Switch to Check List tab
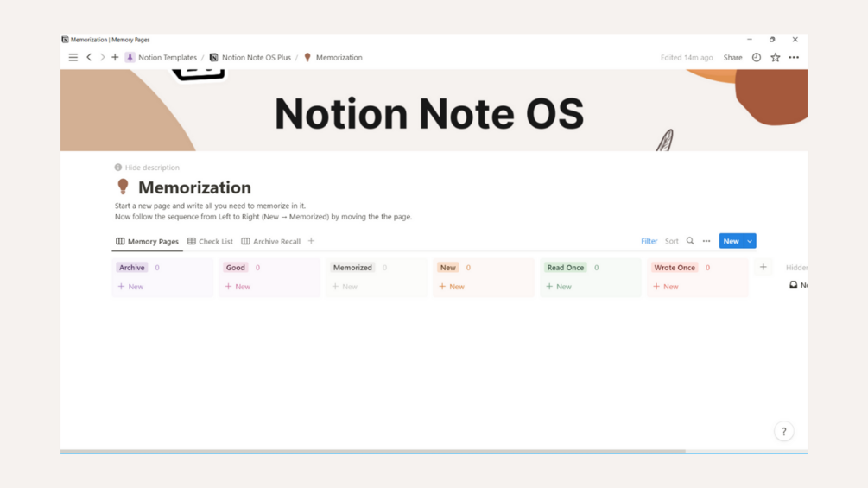The height and width of the screenshot is (488, 868). 211,241
